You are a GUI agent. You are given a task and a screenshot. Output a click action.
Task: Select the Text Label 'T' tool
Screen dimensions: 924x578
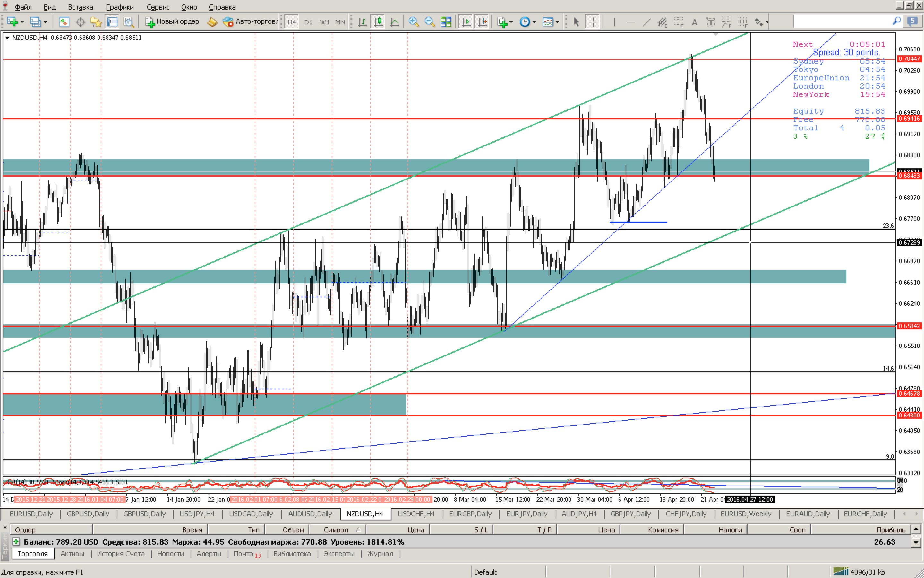(711, 22)
